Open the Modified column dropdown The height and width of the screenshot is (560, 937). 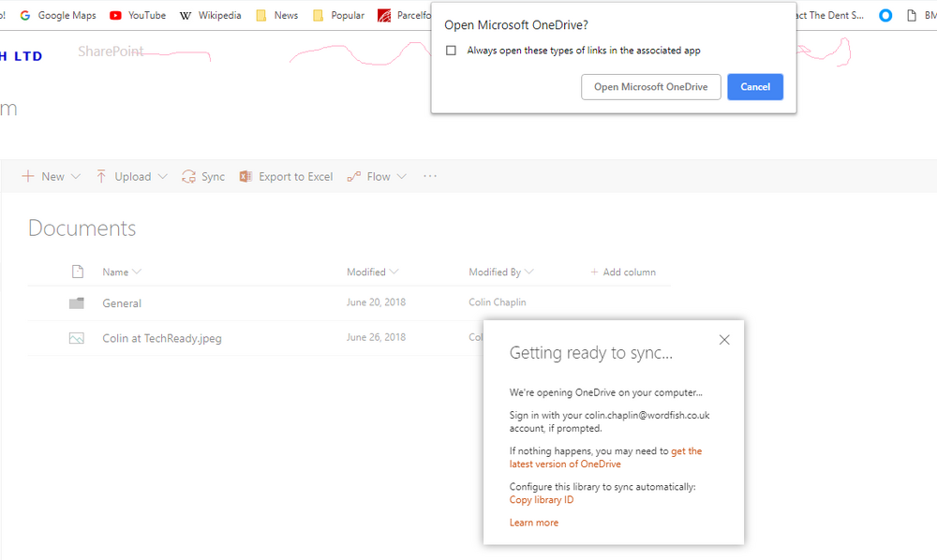(x=394, y=272)
